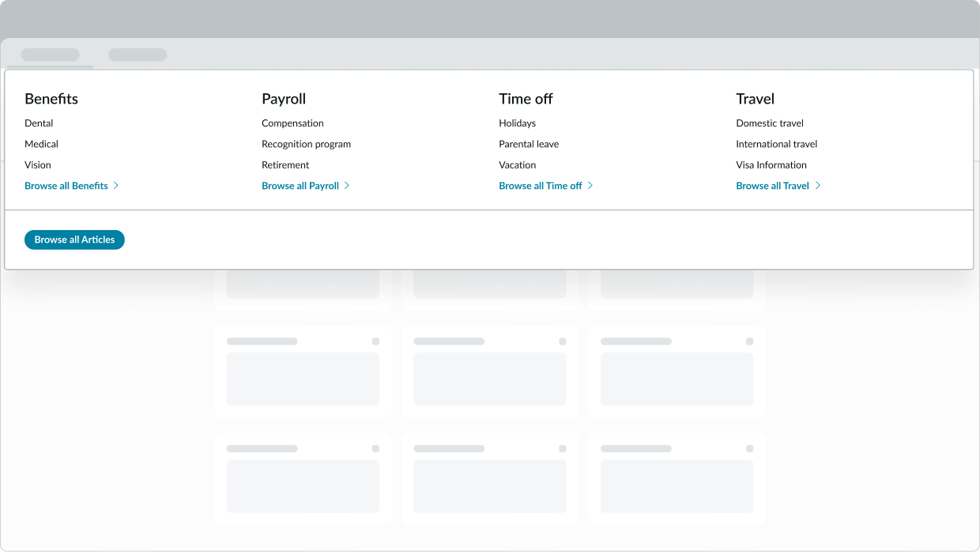View the Domestic travel article
The image size is (980, 552).
click(x=770, y=123)
